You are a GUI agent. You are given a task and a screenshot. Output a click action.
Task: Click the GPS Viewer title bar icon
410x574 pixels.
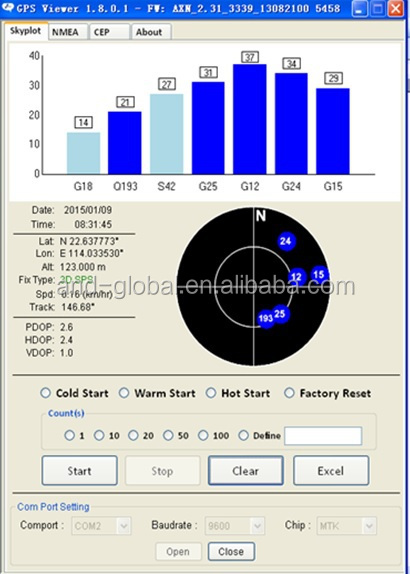tap(8, 7)
